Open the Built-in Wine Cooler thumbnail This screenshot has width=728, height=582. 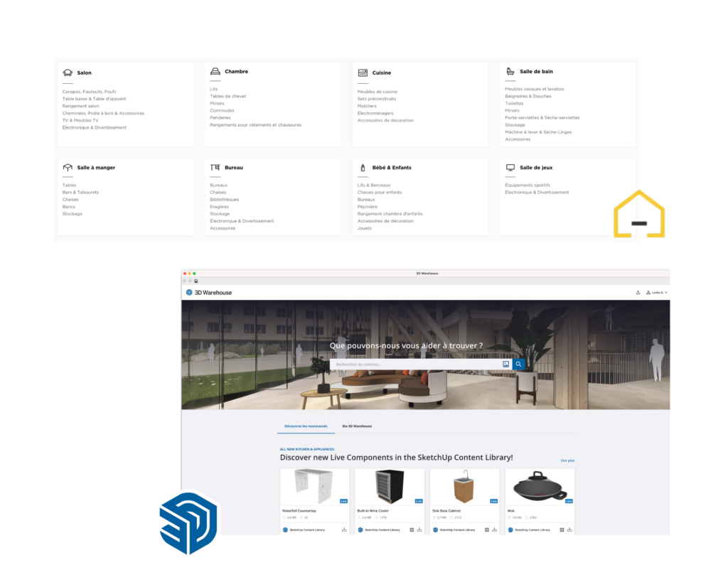pyautogui.click(x=390, y=486)
